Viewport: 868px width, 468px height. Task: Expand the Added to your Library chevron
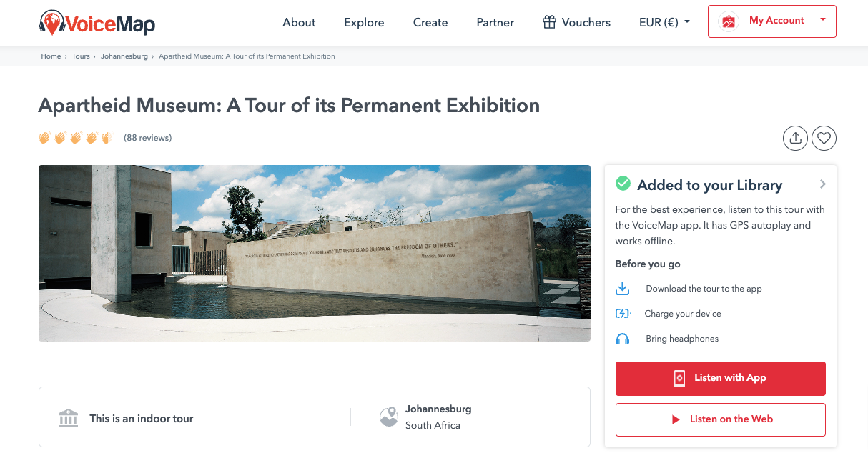823,184
